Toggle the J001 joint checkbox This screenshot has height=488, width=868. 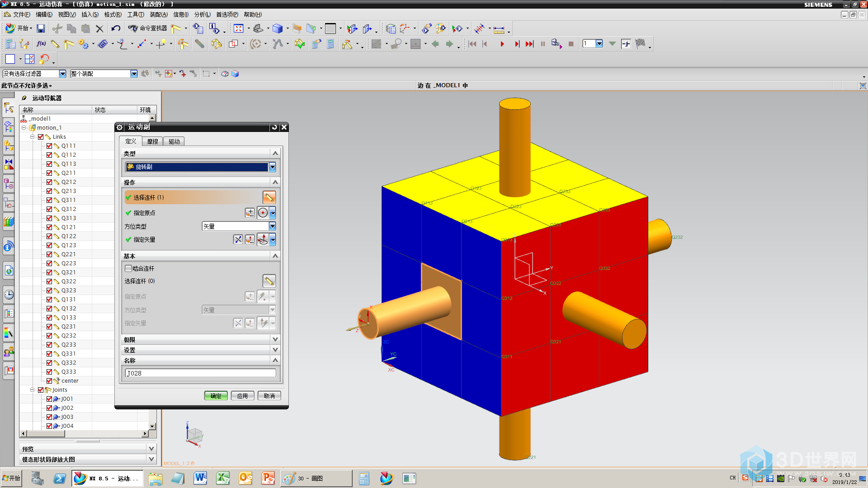(49, 399)
